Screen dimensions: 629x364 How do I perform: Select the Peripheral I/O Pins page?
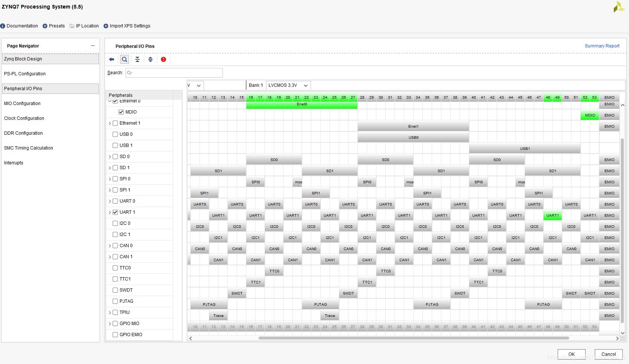(x=51, y=89)
